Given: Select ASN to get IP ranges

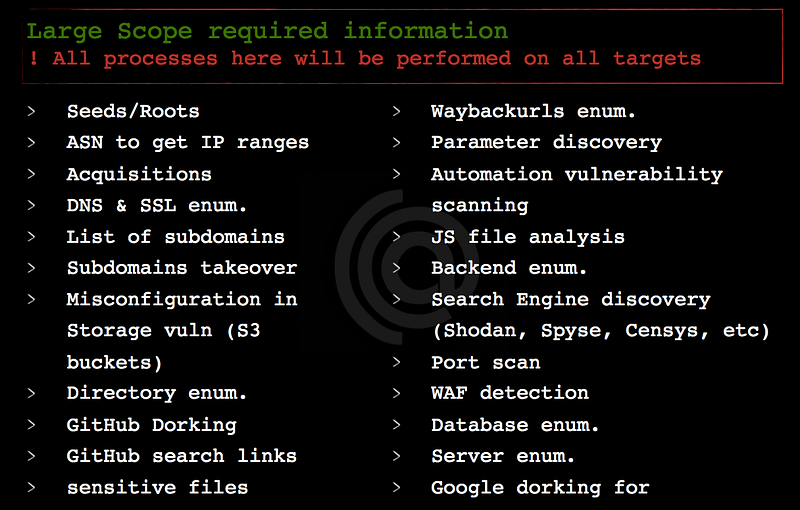Looking at the screenshot, I should (x=187, y=142).
